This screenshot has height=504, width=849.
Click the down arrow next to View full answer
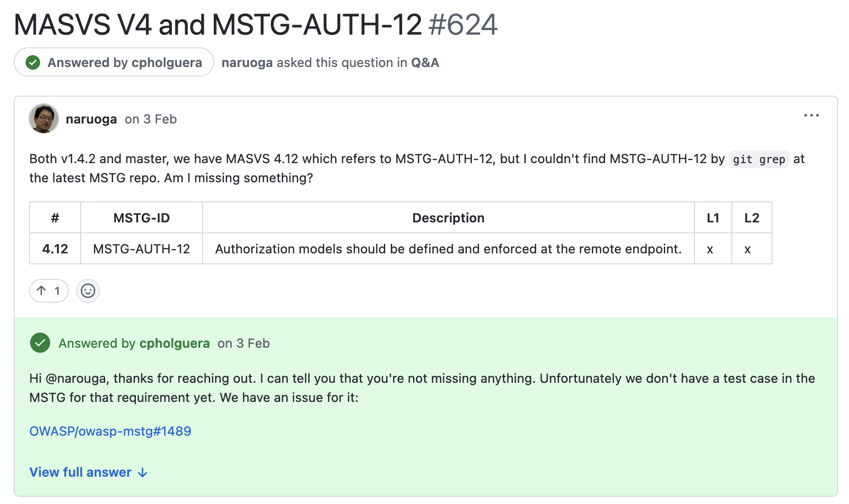coord(143,473)
